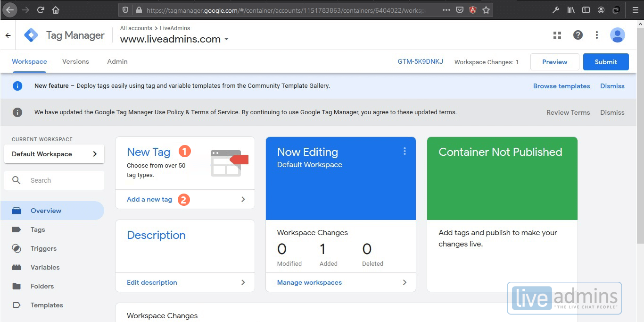Dismiss the New feature banner

[x=612, y=86]
